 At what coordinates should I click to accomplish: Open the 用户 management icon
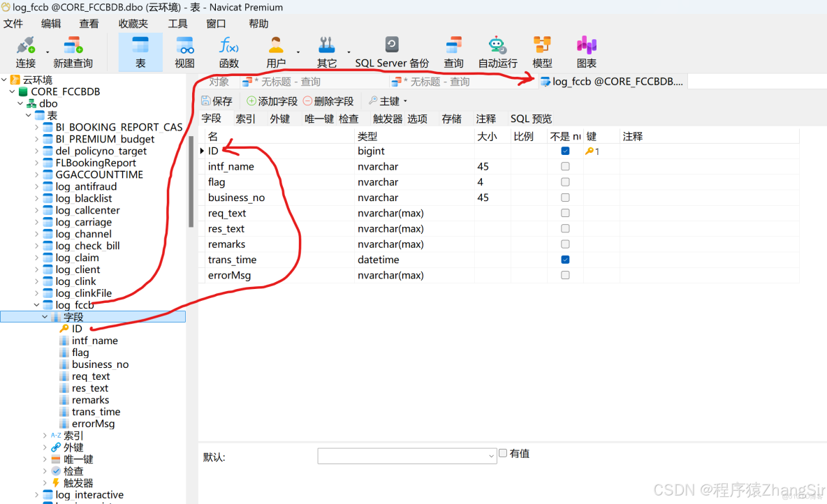click(276, 52)
